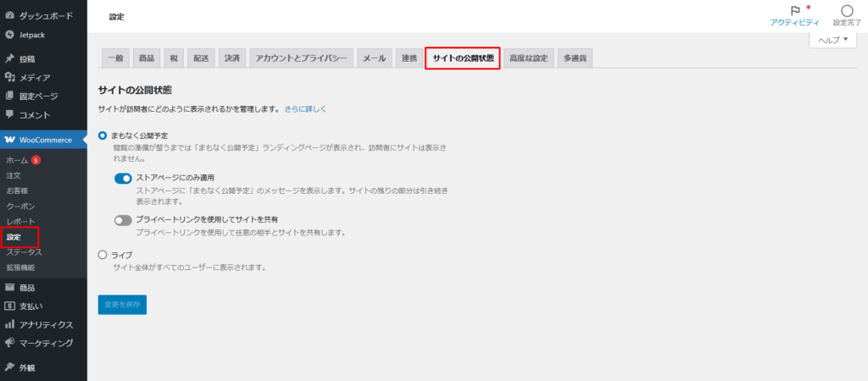Click the 設定完了 circle icon

point(846,11)
